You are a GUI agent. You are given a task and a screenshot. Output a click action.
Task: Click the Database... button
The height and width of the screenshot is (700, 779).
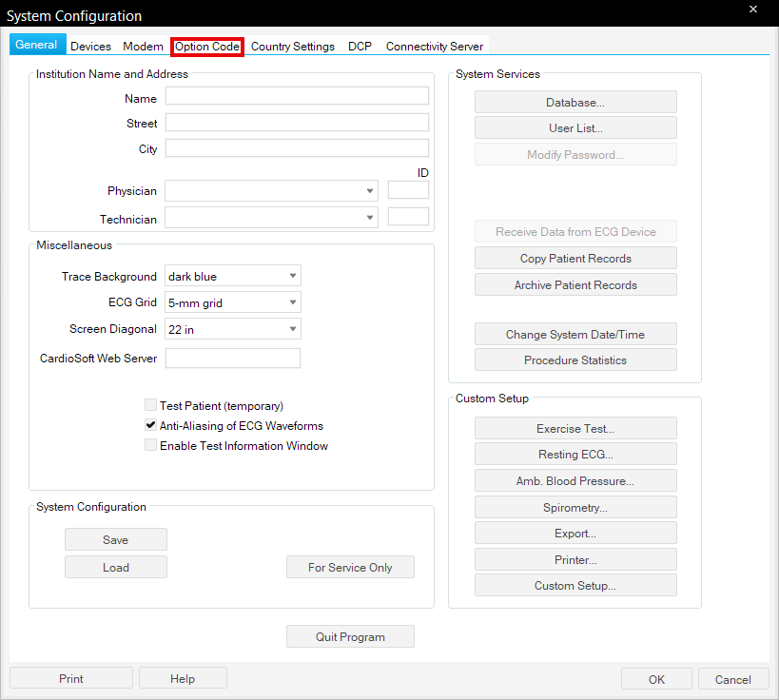pyautogui.click(x=575, y=102)
